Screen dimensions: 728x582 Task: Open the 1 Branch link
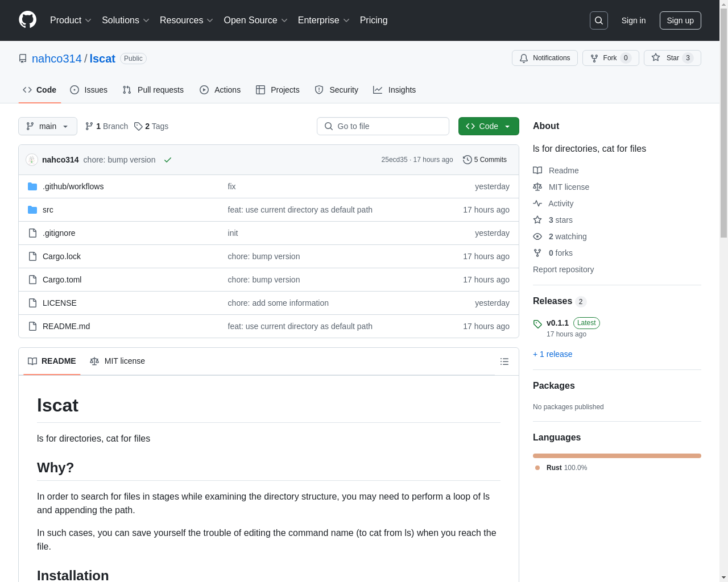click(106, 126)
